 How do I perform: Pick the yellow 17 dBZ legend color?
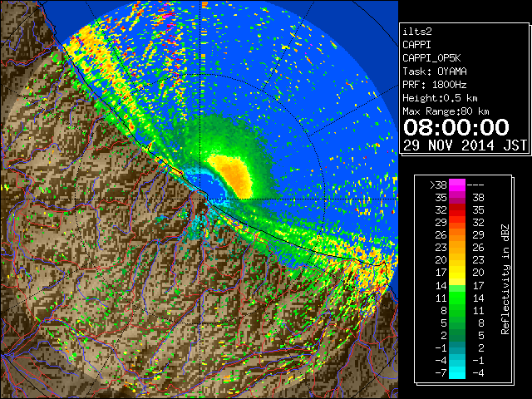click(x=456, y=272)
